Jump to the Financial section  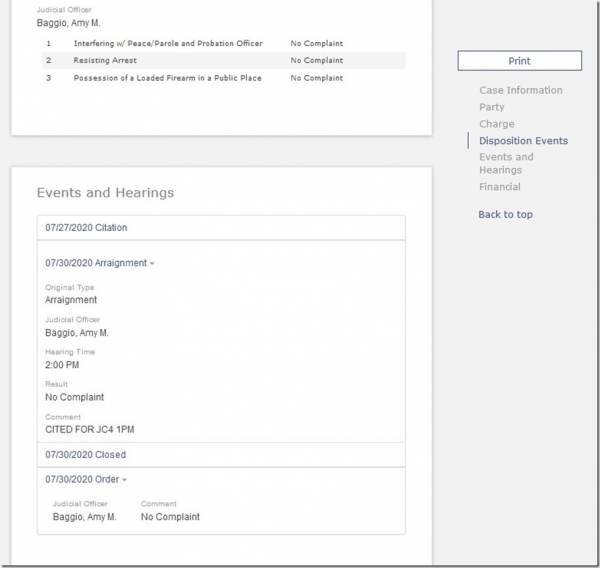pyautogui.click(x=499, y=187)
